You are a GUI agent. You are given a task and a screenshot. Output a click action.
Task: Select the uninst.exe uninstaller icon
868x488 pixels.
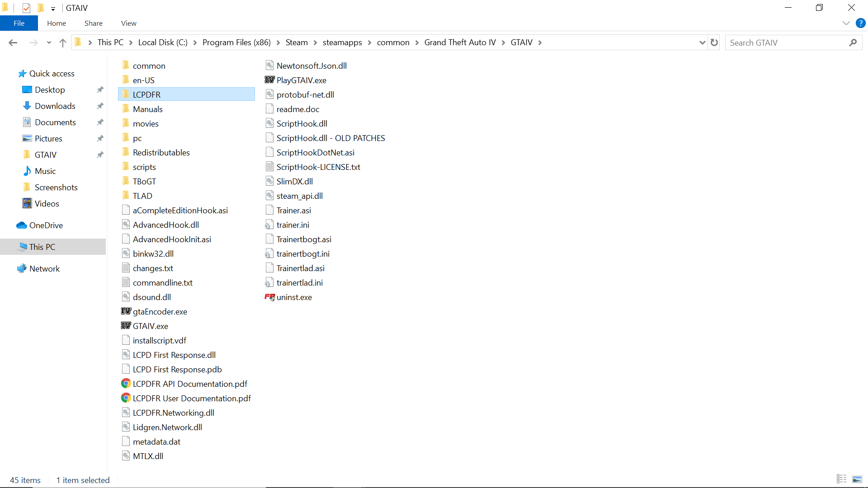[269, 297]
